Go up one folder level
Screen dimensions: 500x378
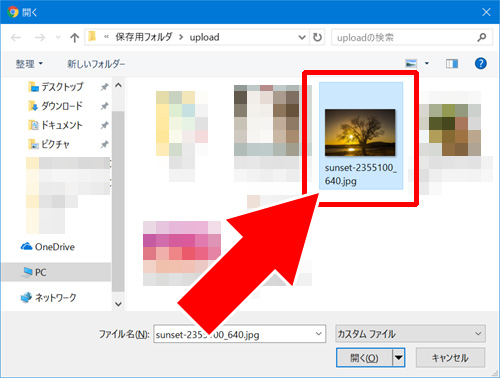click(x=74, y=37)
